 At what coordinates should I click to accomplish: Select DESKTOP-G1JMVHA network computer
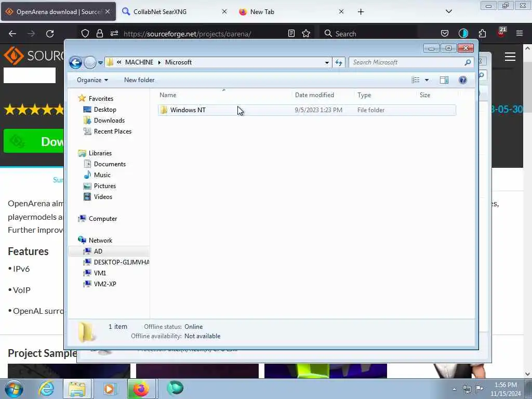122,262
